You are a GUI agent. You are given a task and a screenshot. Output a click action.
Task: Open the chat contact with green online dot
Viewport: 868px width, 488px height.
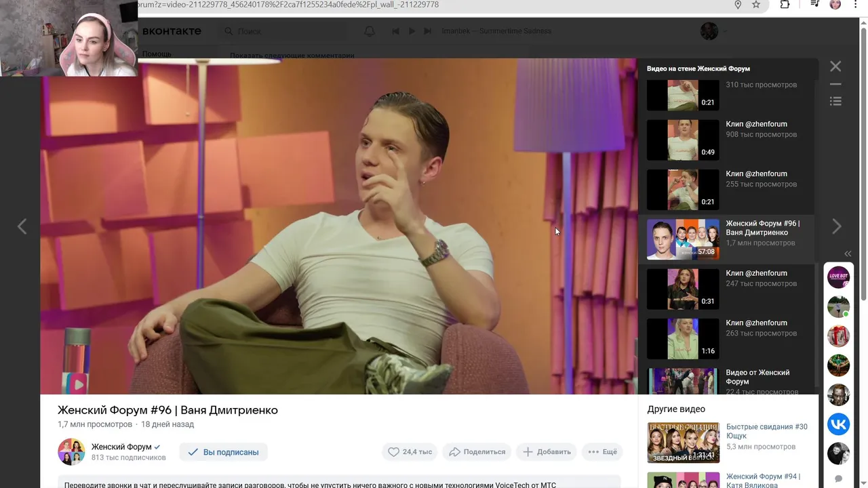(x=839, y=306)
